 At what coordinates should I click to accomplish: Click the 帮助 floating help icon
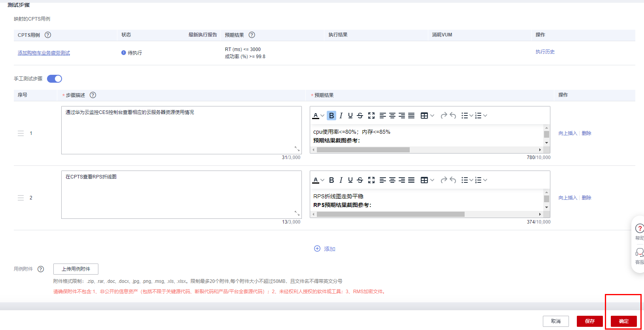639,228
